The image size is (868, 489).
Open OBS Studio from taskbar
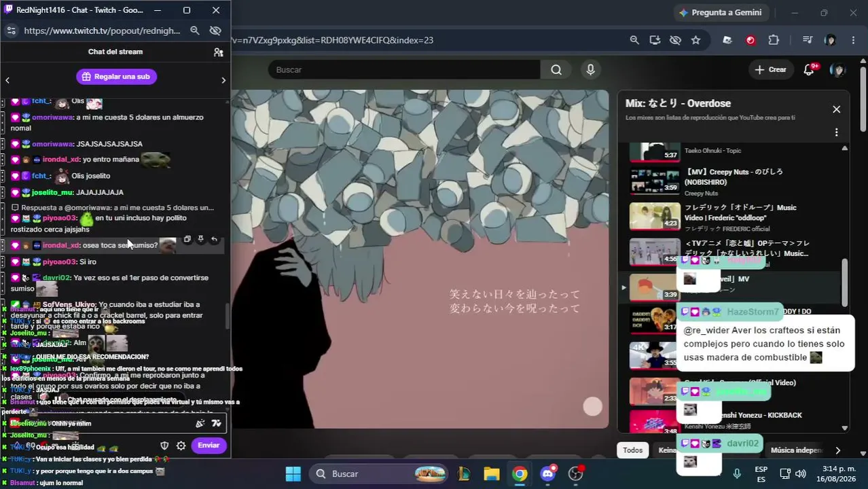click(x=575, y=473)
